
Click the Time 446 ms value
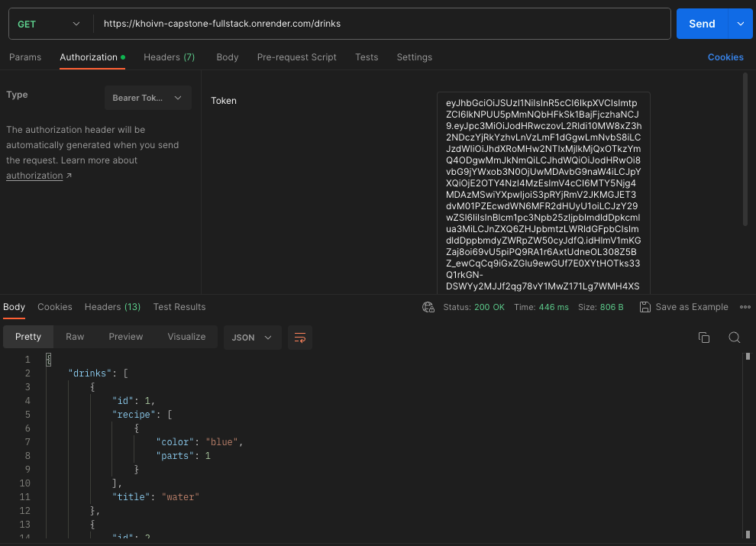pyautogui.click(x=554, y=307)
